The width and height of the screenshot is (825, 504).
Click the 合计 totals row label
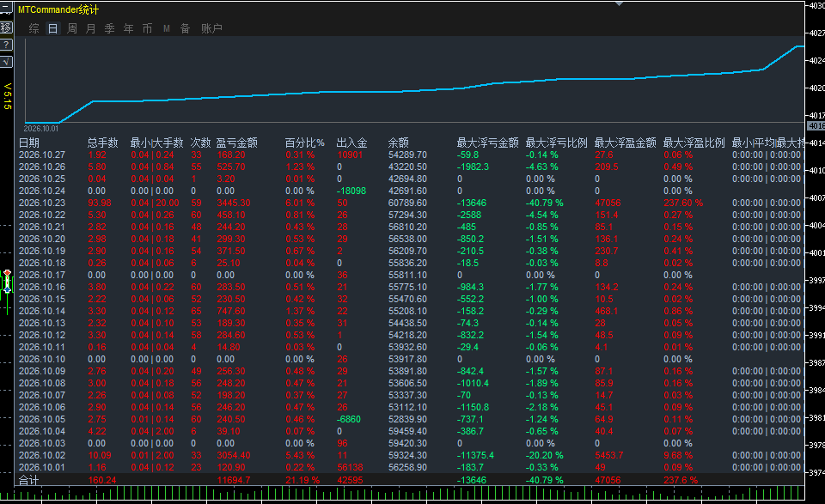[x=29, y=480]
